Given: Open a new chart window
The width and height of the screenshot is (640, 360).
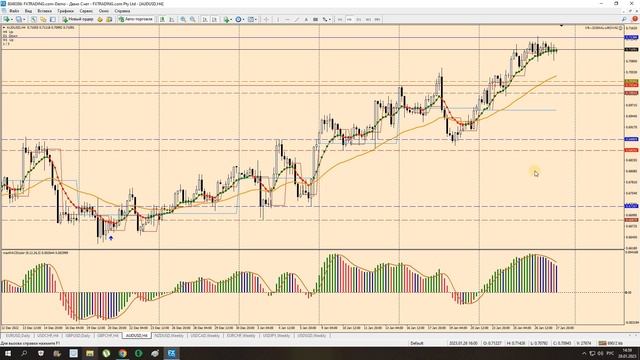Looking at the screenshot, I should coord(7,19).
